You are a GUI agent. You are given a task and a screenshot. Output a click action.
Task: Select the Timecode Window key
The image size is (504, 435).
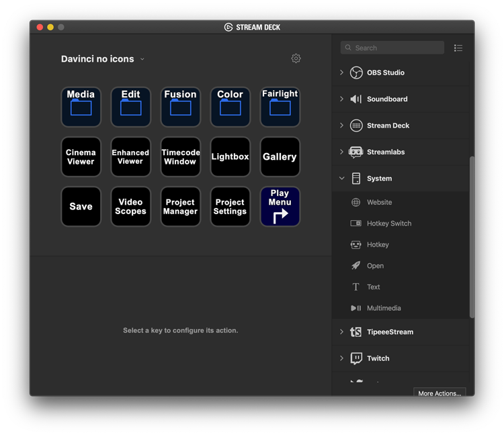tap(180, 156)
